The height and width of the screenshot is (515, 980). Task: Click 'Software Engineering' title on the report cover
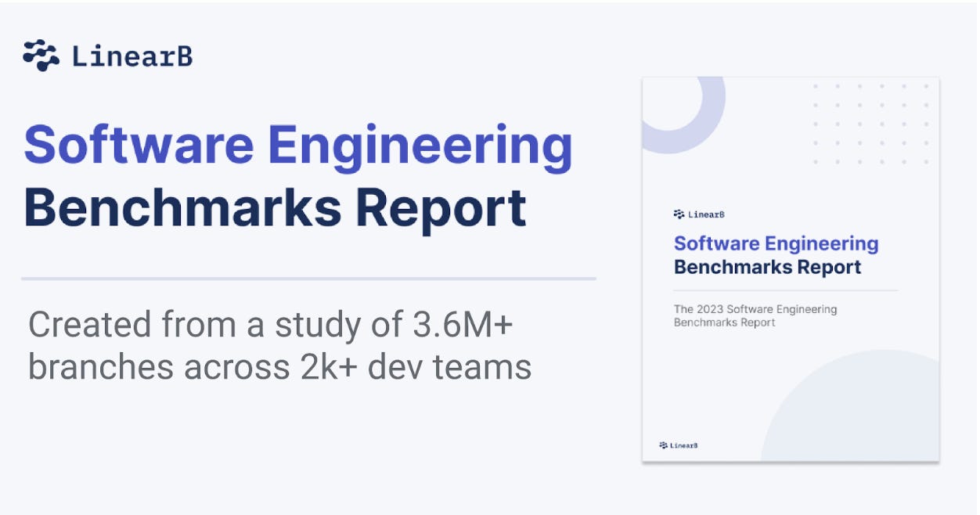point(776,243)
